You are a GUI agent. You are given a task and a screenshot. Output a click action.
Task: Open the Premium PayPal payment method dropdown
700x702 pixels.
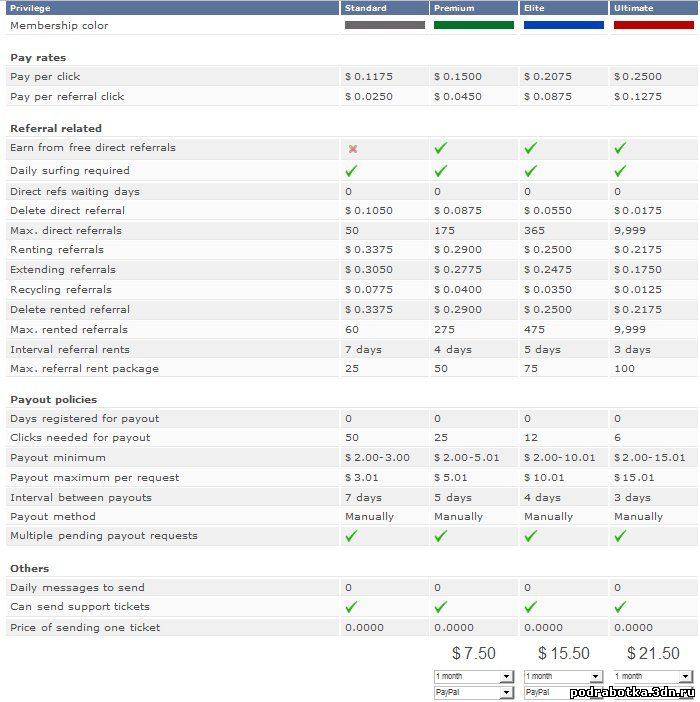pyautogui.click(x=473, y=692)
